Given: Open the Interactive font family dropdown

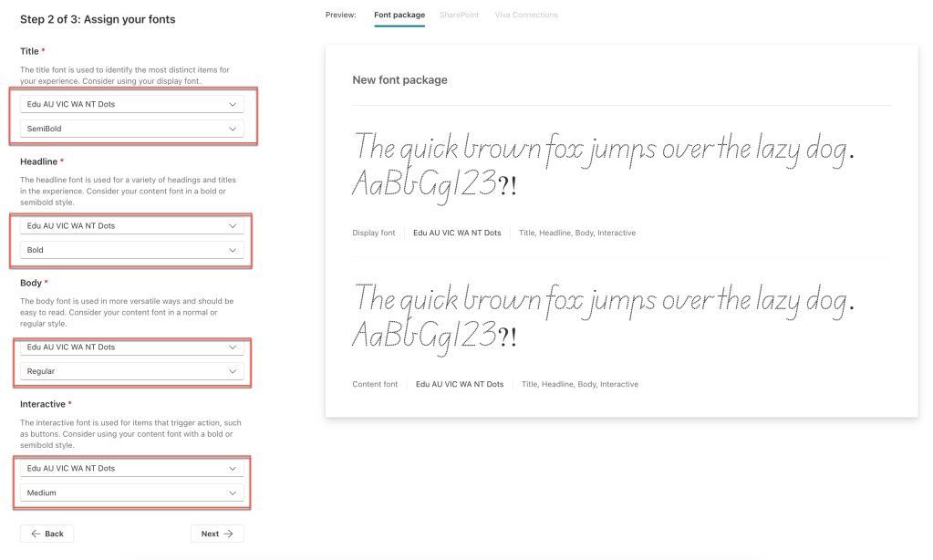Looking at the screenshot, I should click(x=132, y=468).
